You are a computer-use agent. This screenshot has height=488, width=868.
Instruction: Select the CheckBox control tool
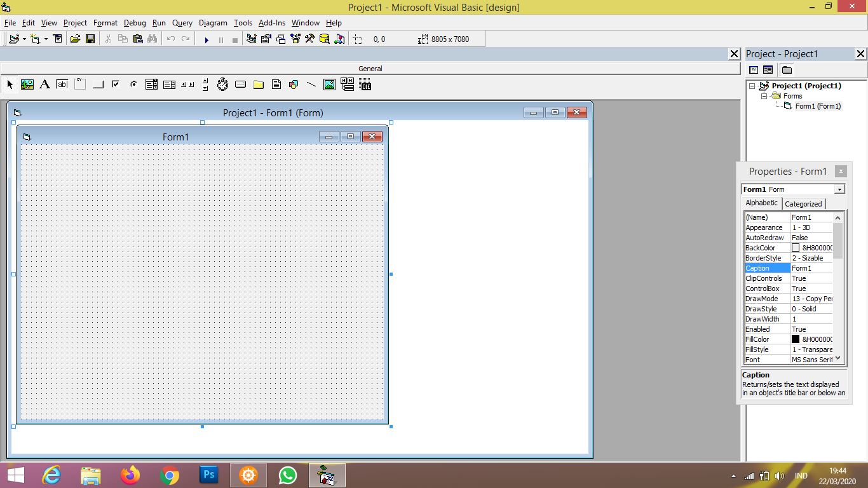[x=116, y=85]
